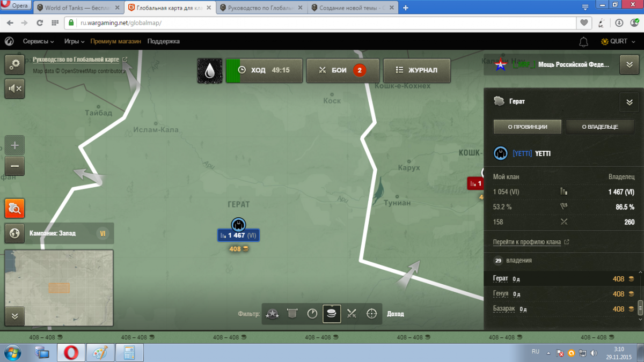
Task: Switch to О ВЛАДЕЛЬЦЕ tab
Action: 600,127
